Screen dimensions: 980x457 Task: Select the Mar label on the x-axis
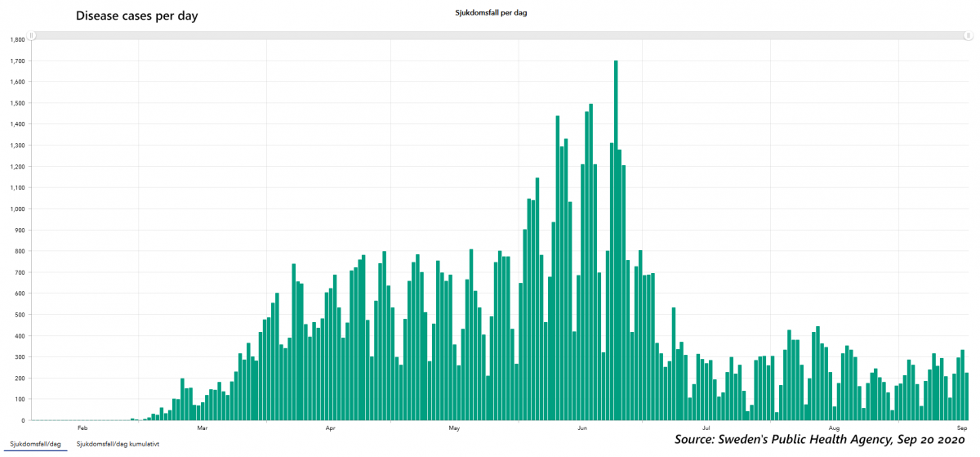click(x=202, y=428)
